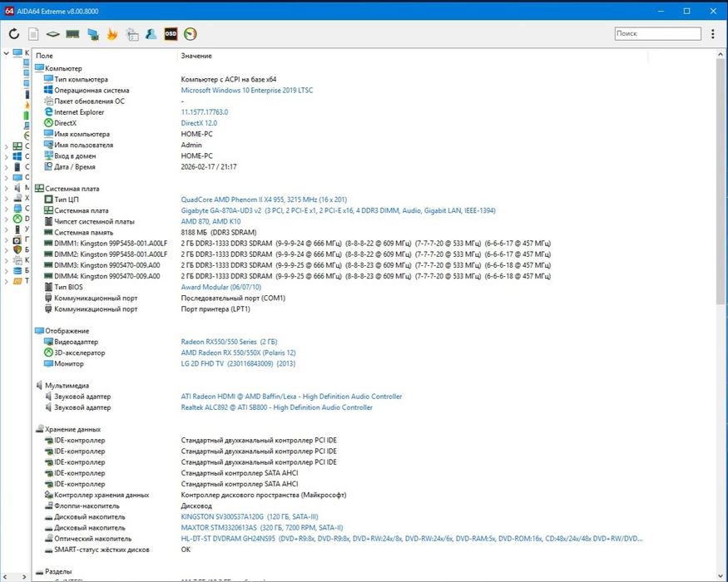Open the Report page toolbar icon

[33, 34]
